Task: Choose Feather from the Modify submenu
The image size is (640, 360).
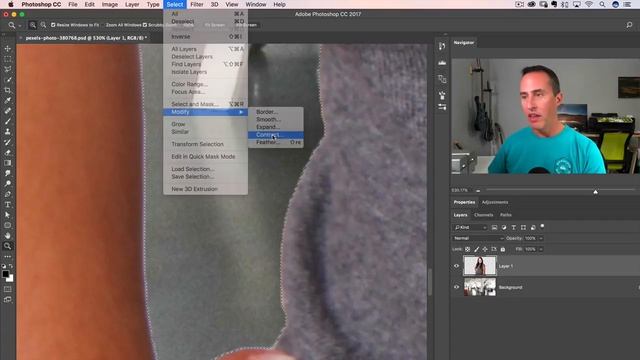Action: (276, 142)
